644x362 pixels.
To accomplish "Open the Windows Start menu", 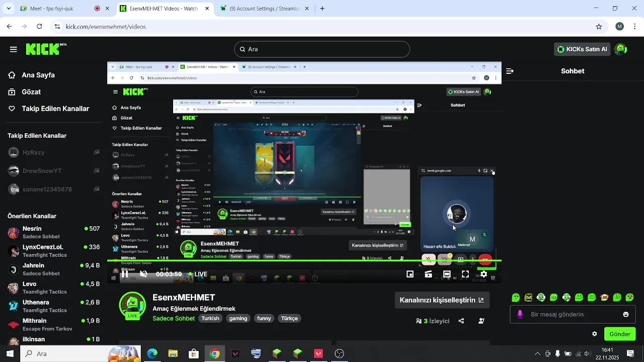I will tap(10, 353).
